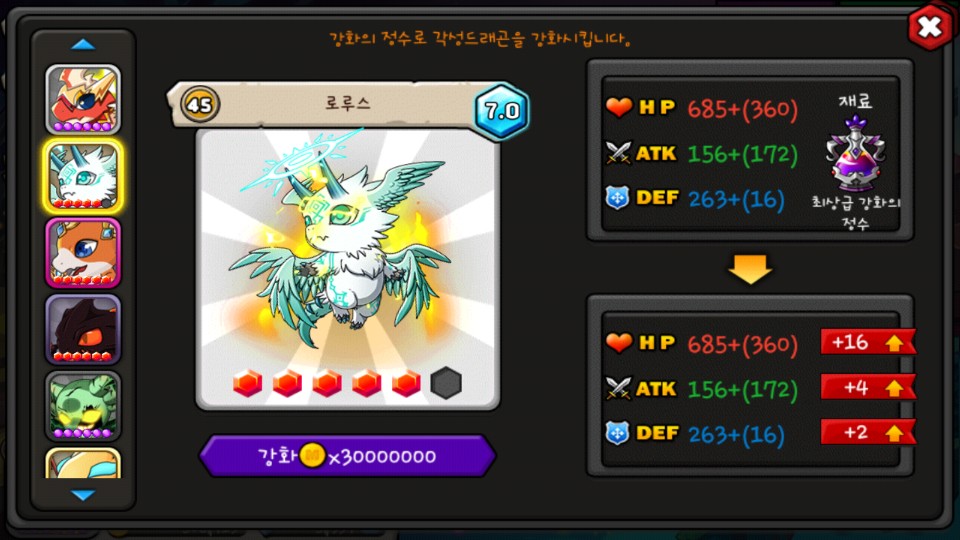This screenshot has width=960, height=540.
Task: Click the +16 HP increase indicator
Action: [x=868, y=342]
